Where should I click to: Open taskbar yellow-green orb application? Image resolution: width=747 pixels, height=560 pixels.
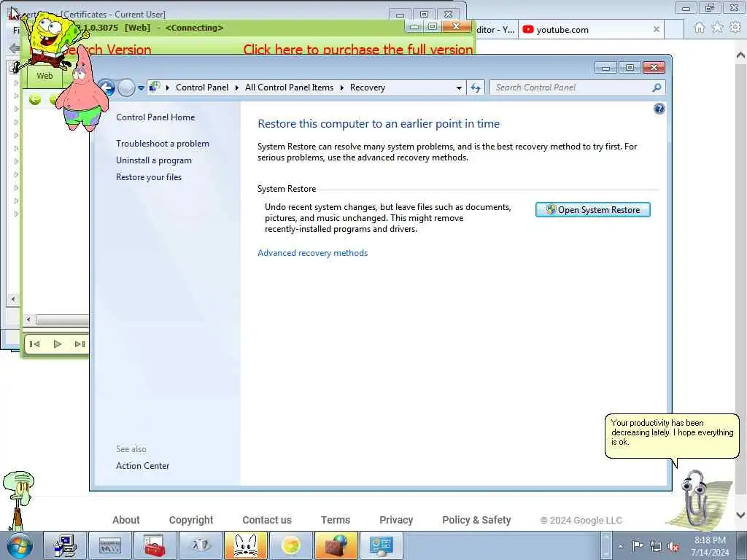coord(290,545)
